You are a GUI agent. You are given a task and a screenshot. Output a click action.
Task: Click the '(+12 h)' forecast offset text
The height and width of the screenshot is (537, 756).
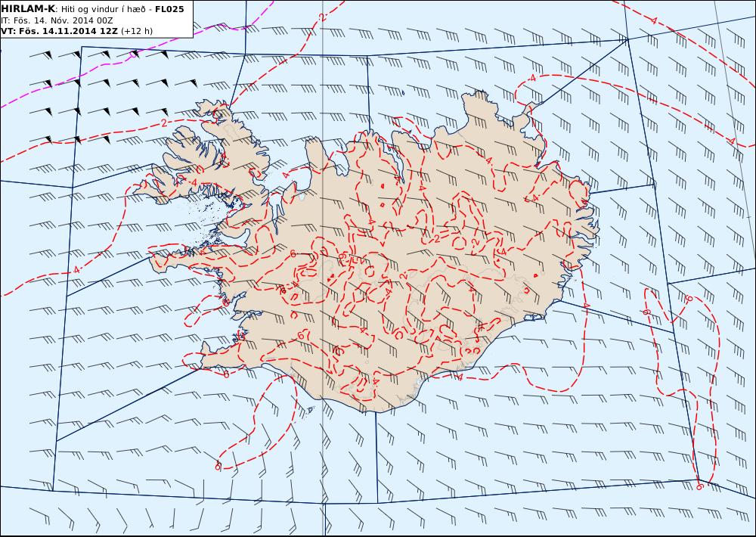click(136, 31)
